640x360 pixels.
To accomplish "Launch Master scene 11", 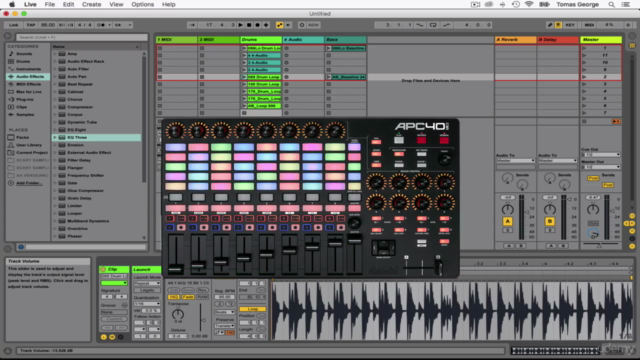I will pyautogui.click(x=584, y=55).
